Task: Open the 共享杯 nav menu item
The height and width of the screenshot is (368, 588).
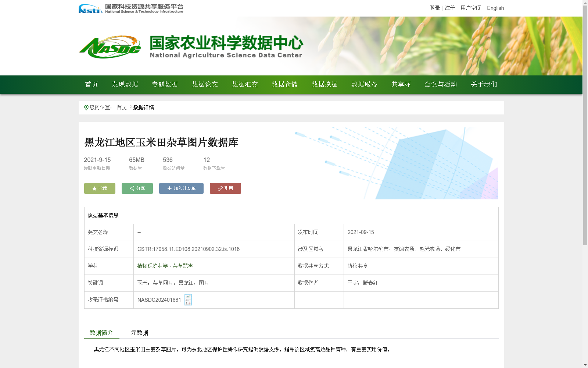Action: 401,85
